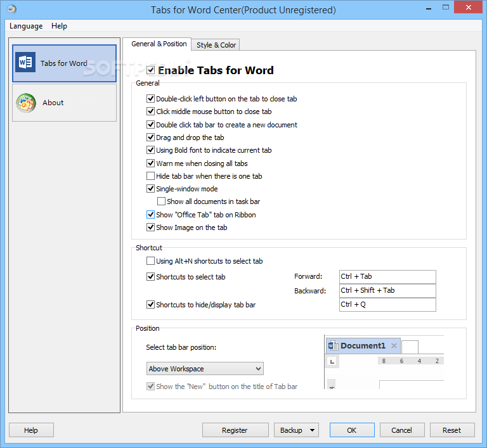
Task: Click the Backward shortcut field Ctrl + Shift + Tab
Action: click(x=387, y=291)
